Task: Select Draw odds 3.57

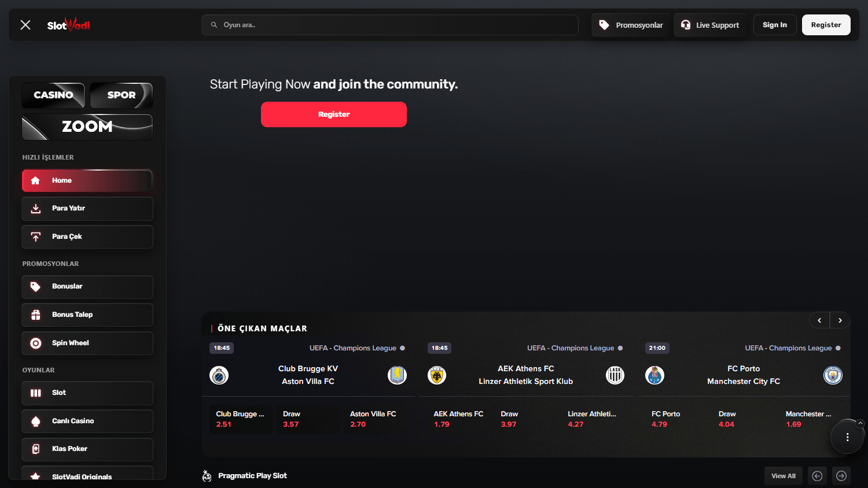Action: tap(308, 419)
